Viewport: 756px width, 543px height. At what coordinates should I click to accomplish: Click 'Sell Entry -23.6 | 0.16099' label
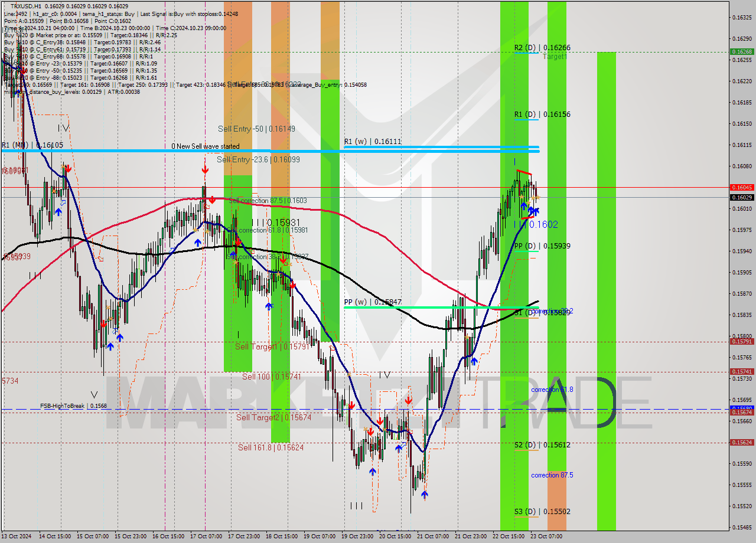258,159
